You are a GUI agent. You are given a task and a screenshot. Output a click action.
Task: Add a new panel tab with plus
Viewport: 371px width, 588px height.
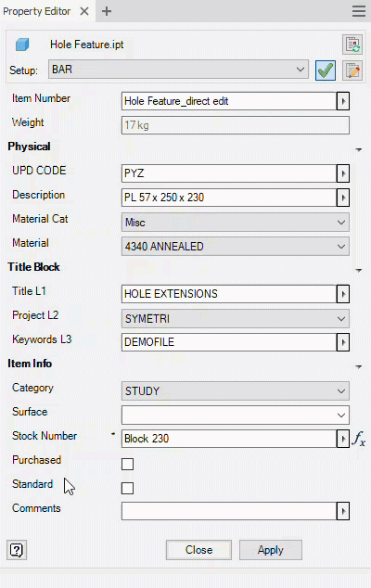[107, 11]
